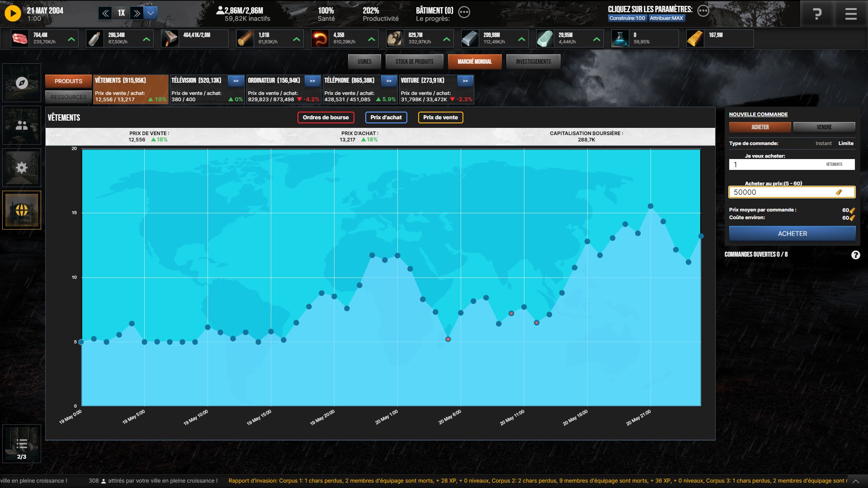Open bâtiment progress options ellipsis
This screenshot has width=868, height=488.
click(464, 12)
